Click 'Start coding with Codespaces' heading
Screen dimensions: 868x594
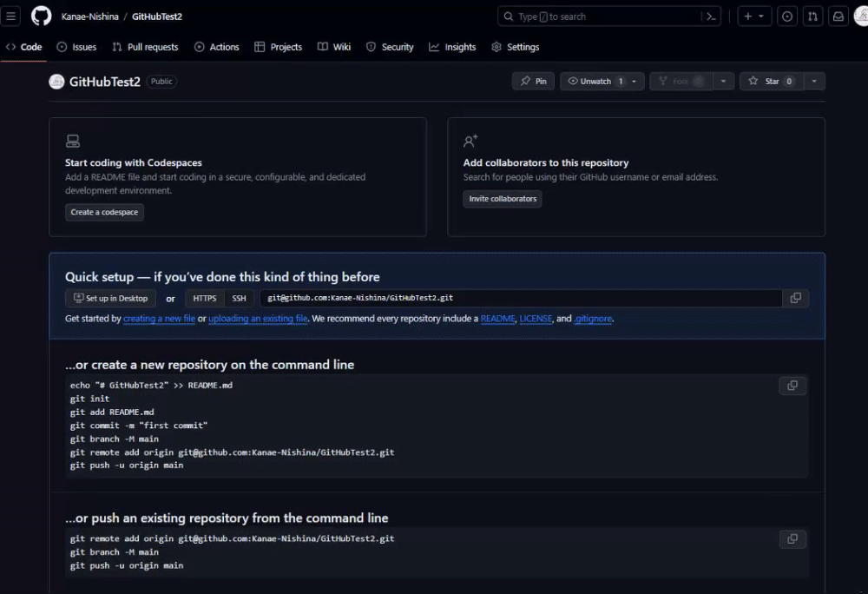134,162
